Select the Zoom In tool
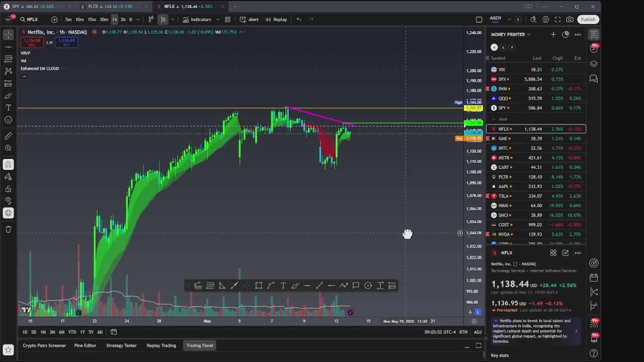Viewport: 644px width, 362px height. pos(8,148)
